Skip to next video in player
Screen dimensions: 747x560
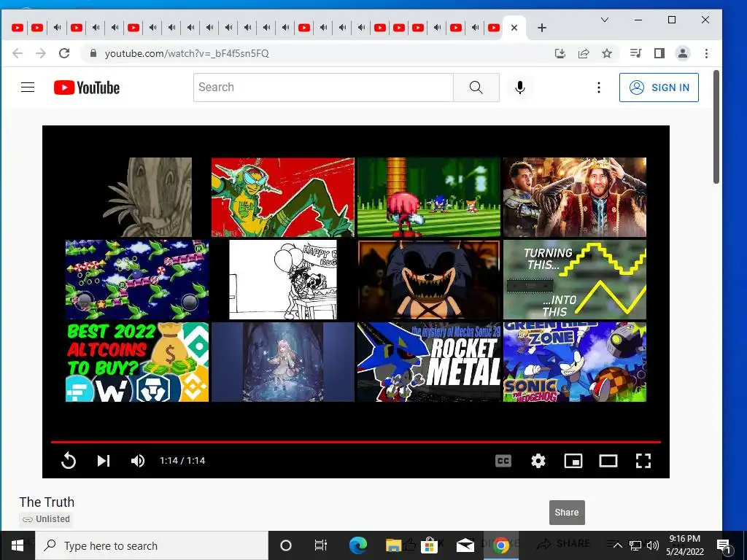point(104,461)
